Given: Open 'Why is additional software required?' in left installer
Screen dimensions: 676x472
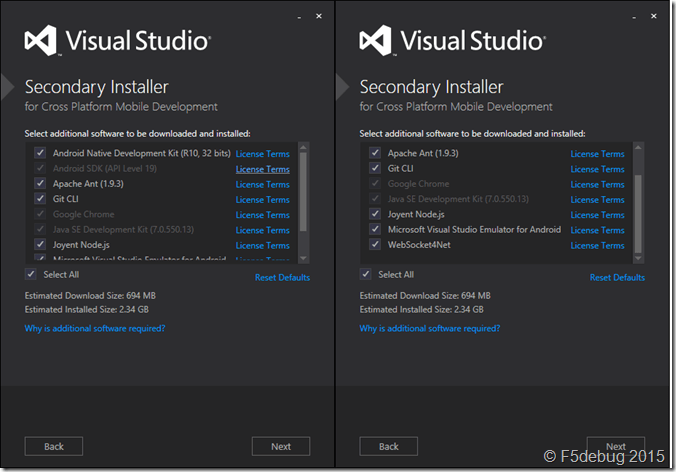Looking at the screenshot, I should (x=95, y=328).
